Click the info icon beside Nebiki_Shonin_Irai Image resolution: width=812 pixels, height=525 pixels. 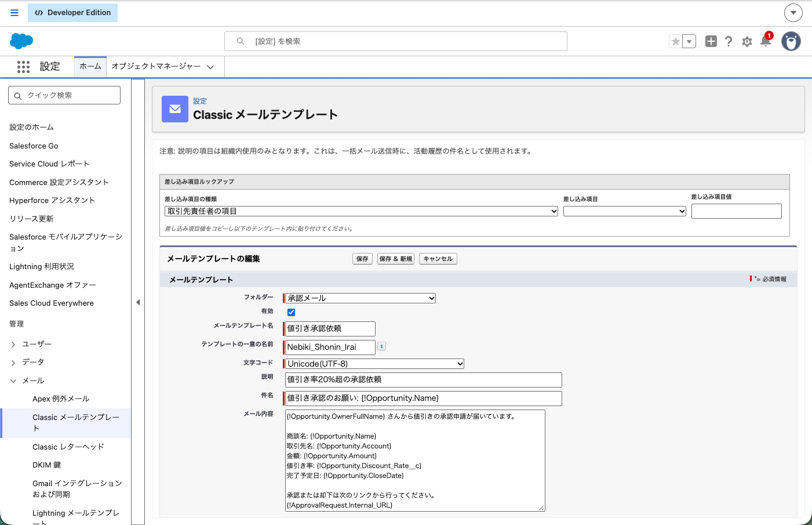click(381, 346)
